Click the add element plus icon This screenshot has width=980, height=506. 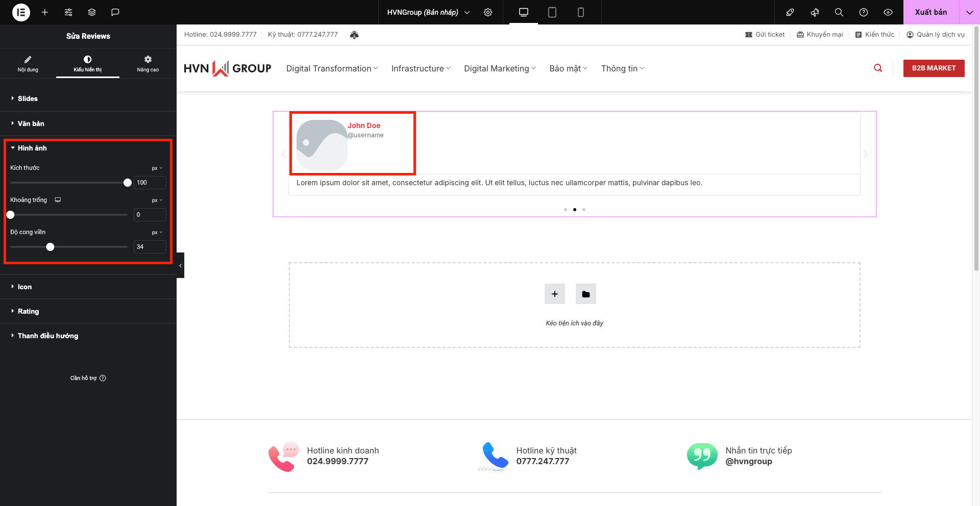point(45,12)
